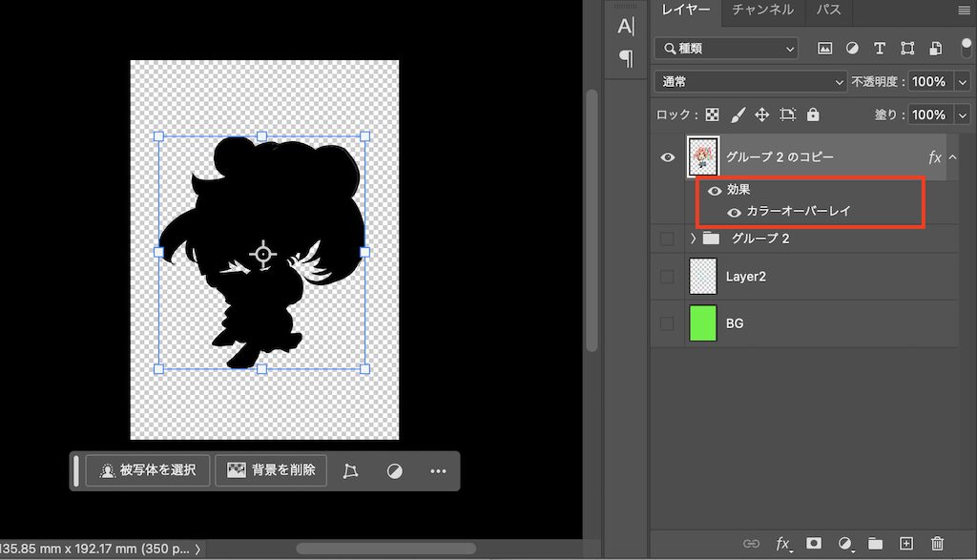Select グループ 2 のコピー layer thumbnail
The image size is (977, 560).
[x=703, y=156]
